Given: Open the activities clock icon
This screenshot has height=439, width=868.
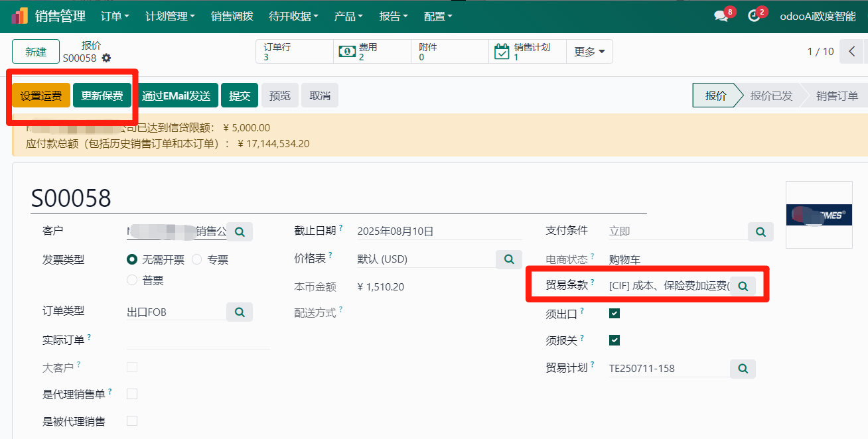Looking at the screenshot, I should pyautogui.click(x=755, y=16).
